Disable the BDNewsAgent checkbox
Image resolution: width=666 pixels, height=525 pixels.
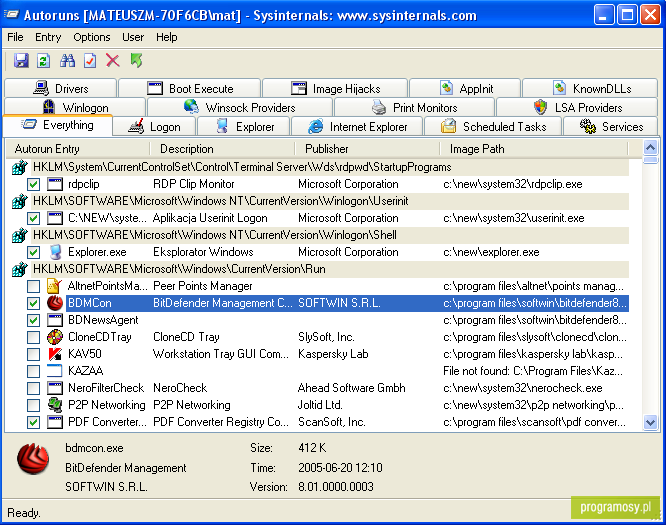tap(33, 320)
